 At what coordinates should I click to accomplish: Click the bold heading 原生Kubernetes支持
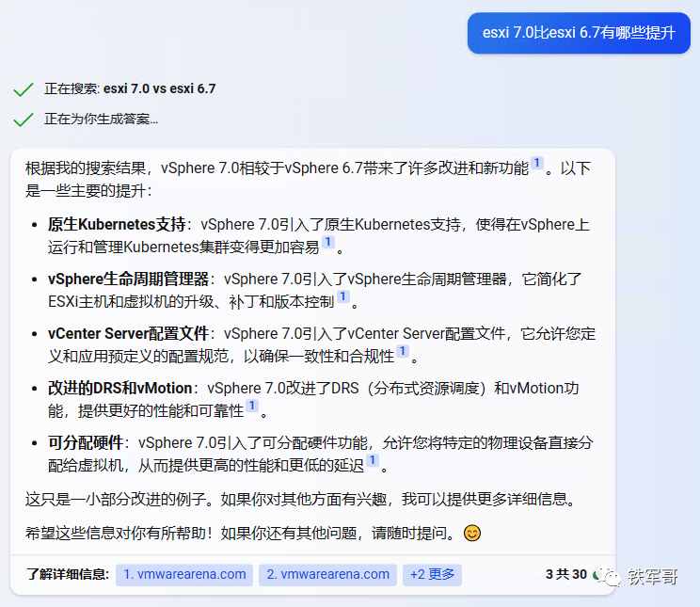[117, 224]
